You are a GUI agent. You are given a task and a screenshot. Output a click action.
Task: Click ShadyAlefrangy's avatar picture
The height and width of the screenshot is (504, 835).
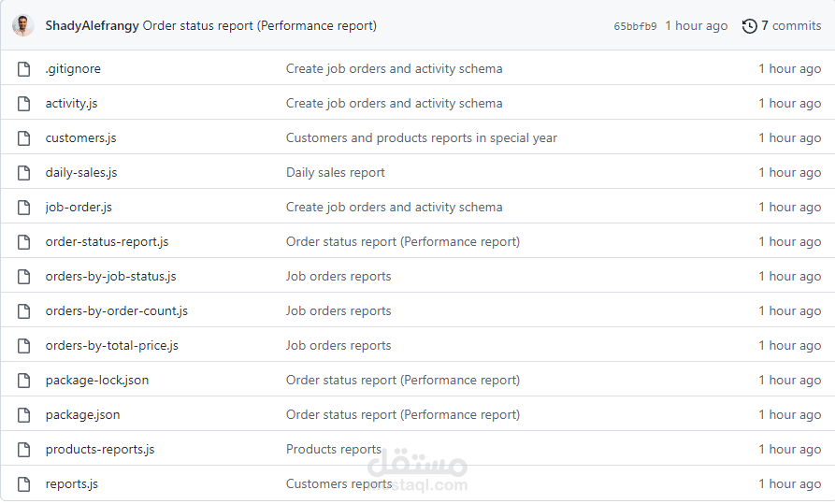[23, 26]
